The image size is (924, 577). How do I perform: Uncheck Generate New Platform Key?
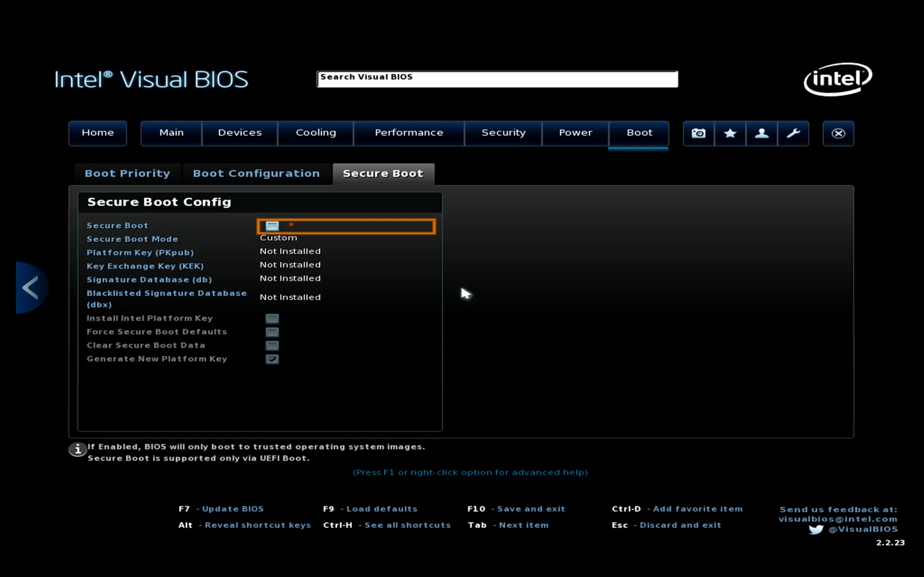coord(272,359)
